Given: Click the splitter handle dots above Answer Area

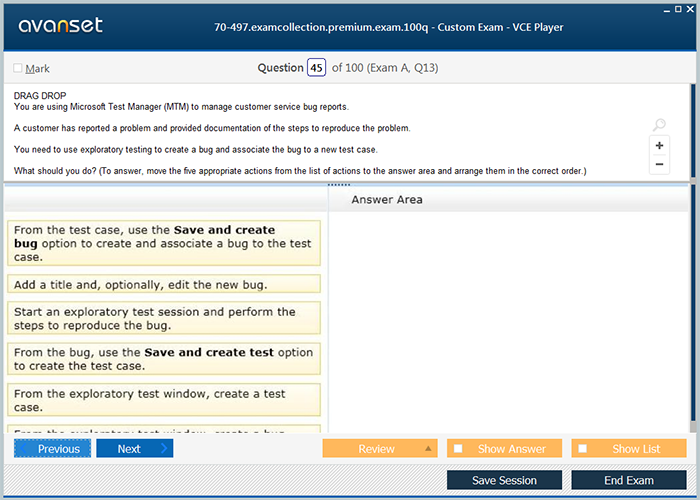Looking at the screenshot, I should pyautogui.click(x=339, y=184).
